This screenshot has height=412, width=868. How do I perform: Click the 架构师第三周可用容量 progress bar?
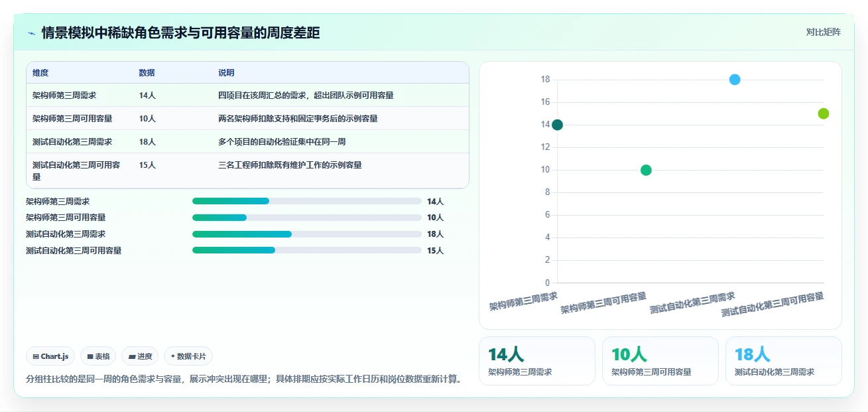pos(306,218)
